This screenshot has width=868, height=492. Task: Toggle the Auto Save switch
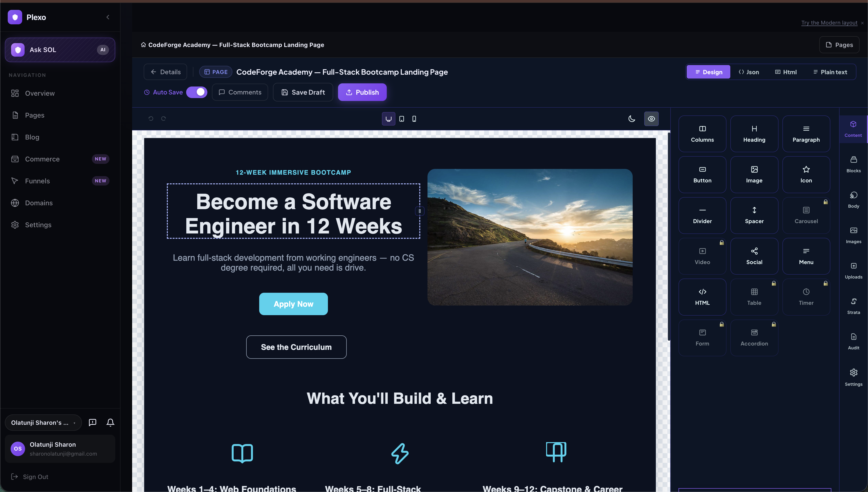[197, 92]
